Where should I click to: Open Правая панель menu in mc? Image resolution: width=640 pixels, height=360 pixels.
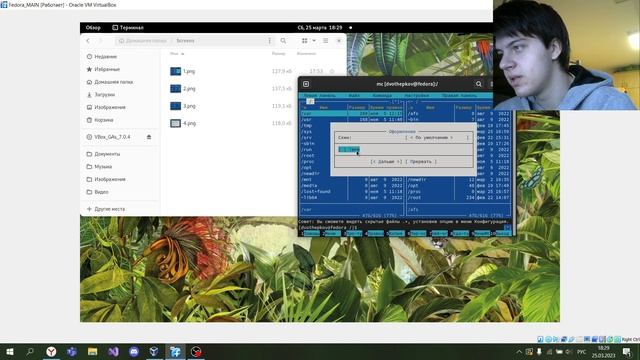[x=459, y=96]
